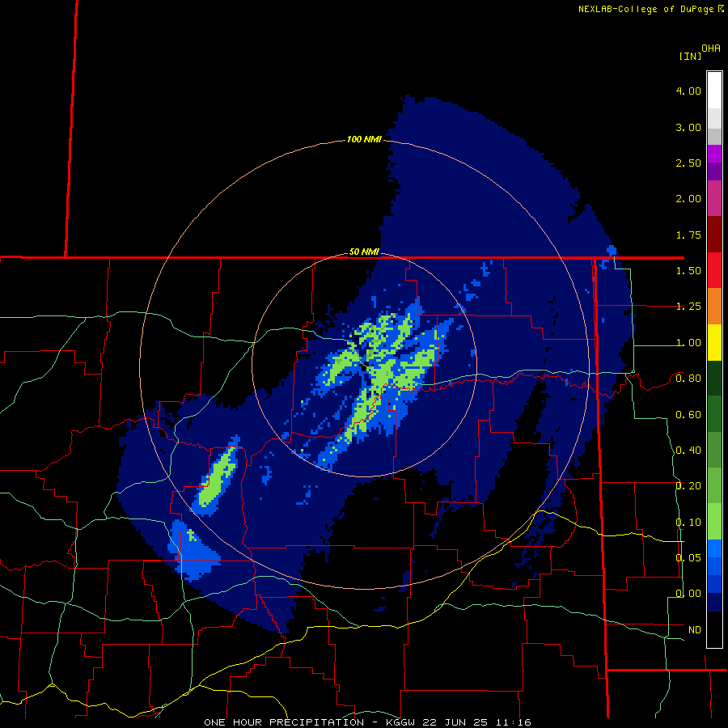
Task: Click the 100 NMI range ring label
Action: [x=364, y=139]
